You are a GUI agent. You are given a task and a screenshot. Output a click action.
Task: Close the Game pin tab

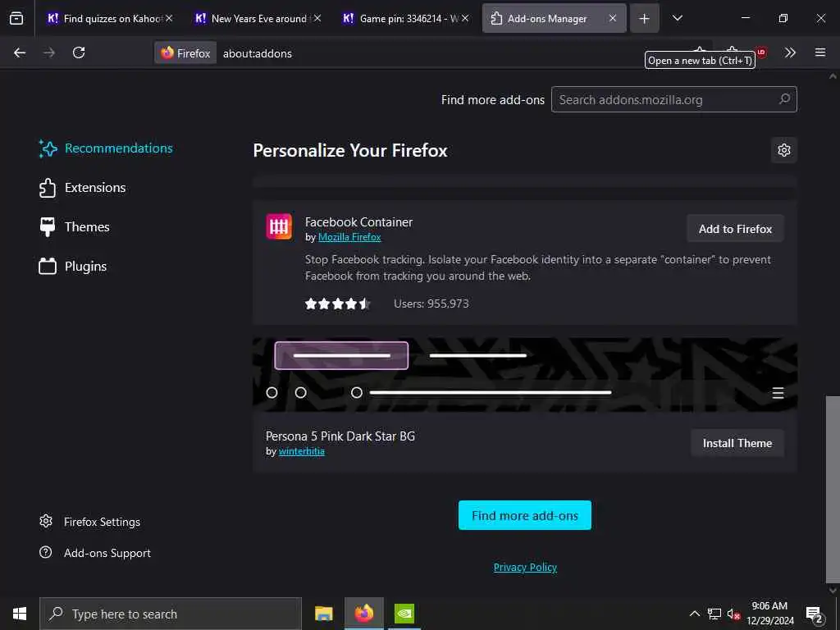(x=465, y=18)
